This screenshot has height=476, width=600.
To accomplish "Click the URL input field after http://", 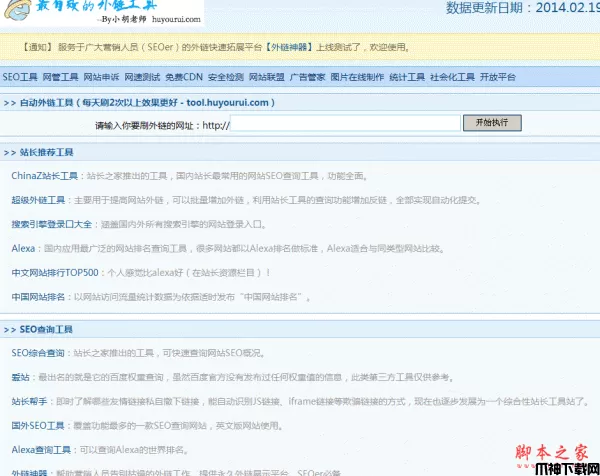I will (345, 124).
